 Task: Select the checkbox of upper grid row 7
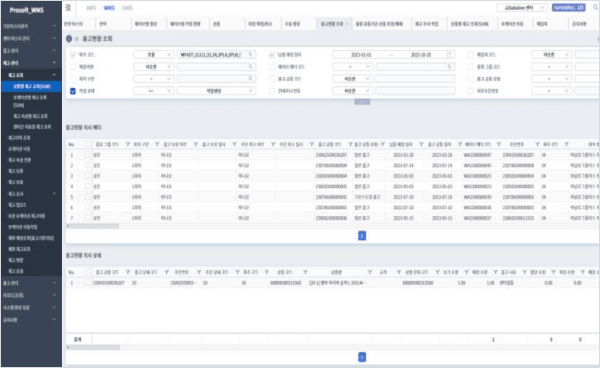(88, 218)
